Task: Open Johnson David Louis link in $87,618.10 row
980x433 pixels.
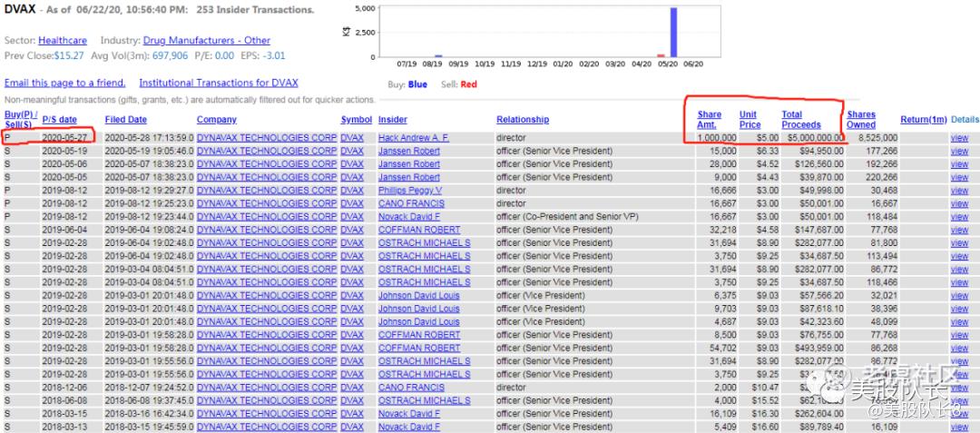Action: 418,309
